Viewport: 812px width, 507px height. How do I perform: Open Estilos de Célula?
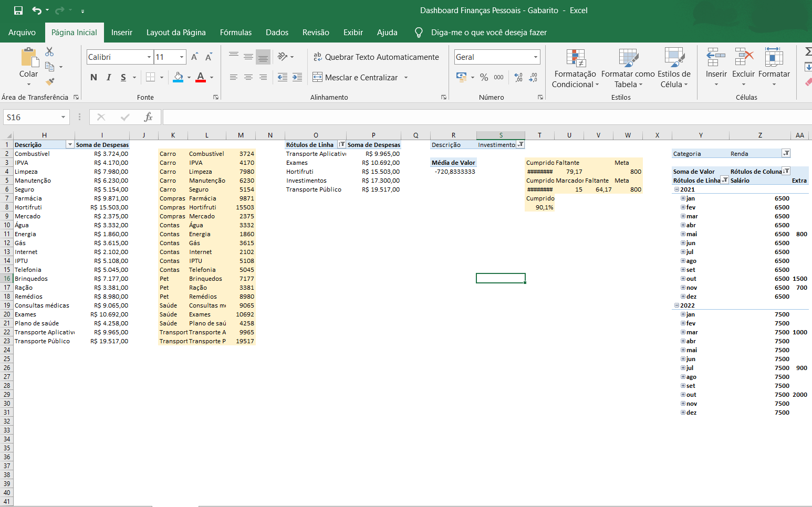click(674, 68)
